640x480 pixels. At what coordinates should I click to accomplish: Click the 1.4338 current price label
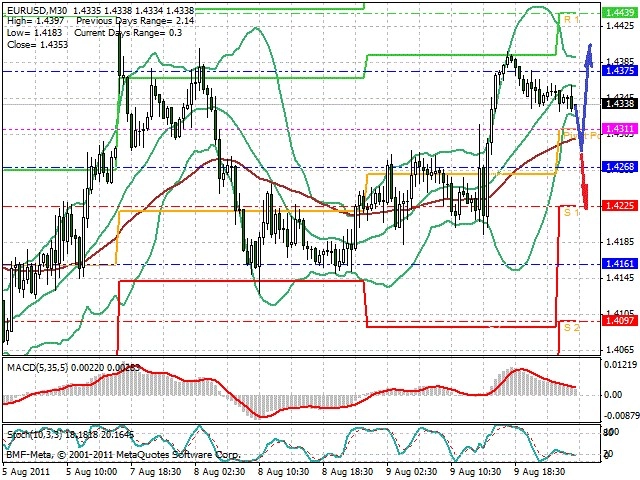[x=620, y=104]
